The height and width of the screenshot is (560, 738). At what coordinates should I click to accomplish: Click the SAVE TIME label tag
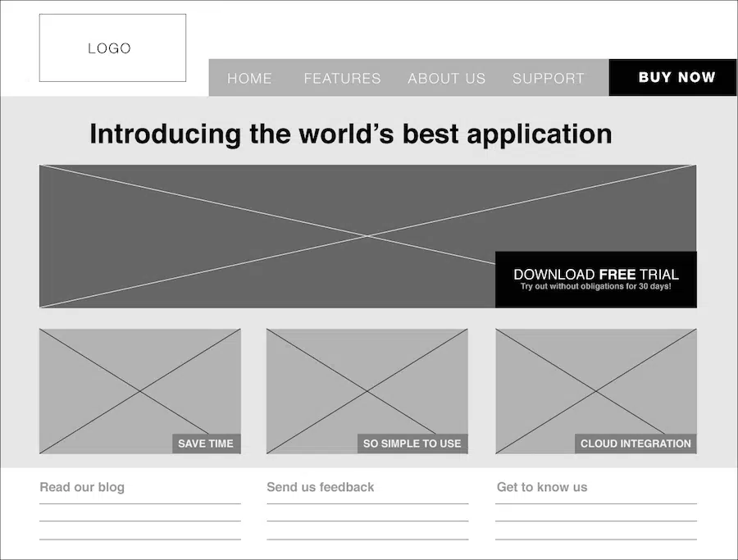tap(206, 444)
